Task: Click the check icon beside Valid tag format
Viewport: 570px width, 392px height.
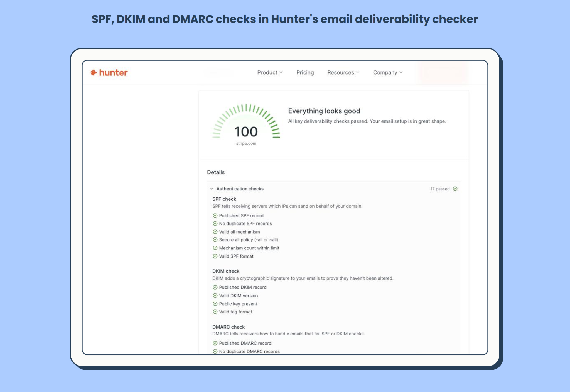Action: [x=215, y=312]
